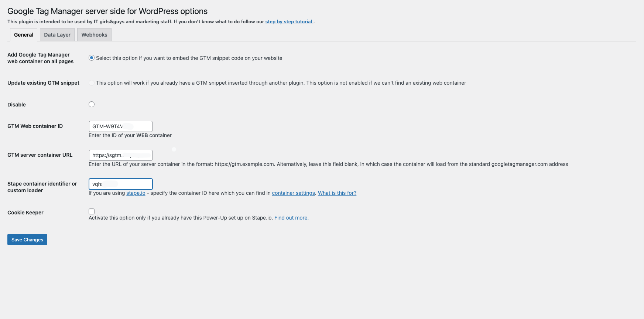This screenshot has width=644, height=319.
Task: Click the Update existing GTM snippet label
Action: (x=43, y=83)
